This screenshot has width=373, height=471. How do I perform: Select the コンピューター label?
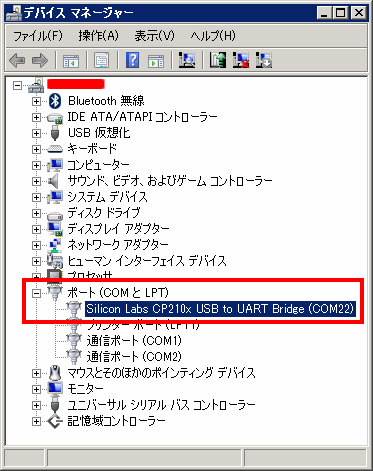(x=98, y=165)
